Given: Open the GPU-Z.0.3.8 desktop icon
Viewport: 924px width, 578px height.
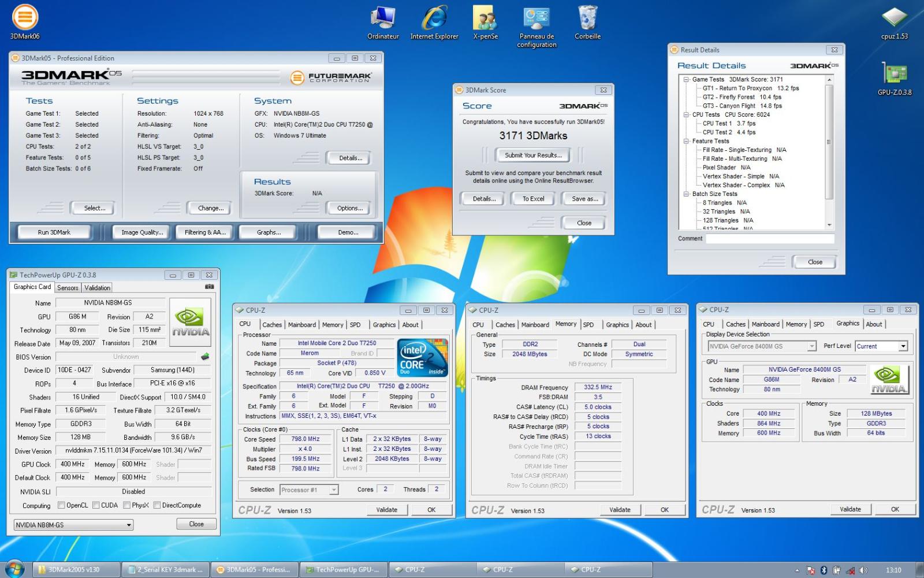Looking at the screenshot, I should 895,79.
